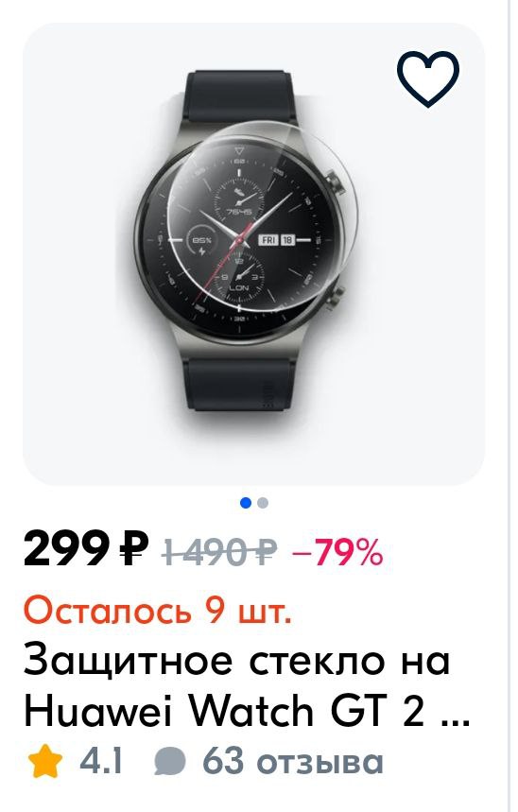
Task: Click the yellow star rating icon
Action: click(45, 761)
